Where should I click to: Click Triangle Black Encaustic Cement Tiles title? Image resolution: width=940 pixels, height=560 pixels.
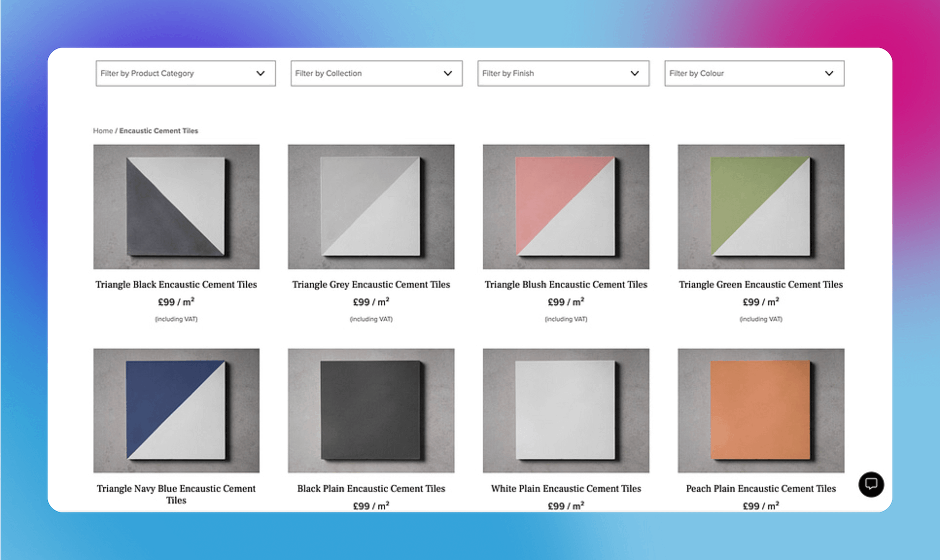[x=176, y=284]
